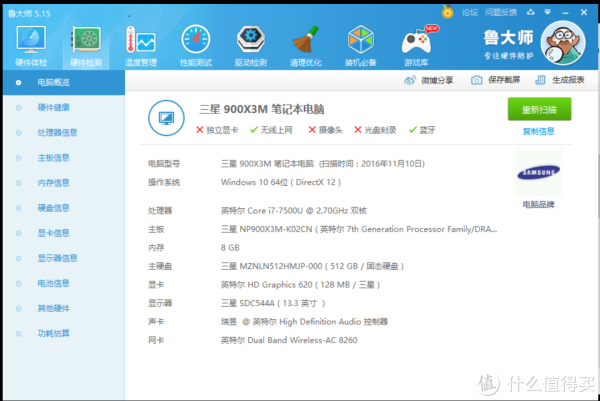Click the 无线上网 status indicator
600x401 pixels.
(271, 130)
